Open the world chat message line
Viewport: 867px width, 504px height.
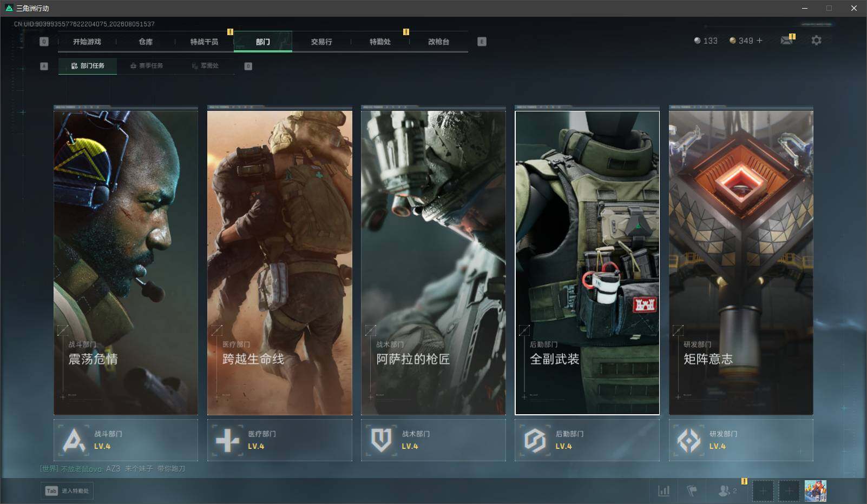pos(113,469)
